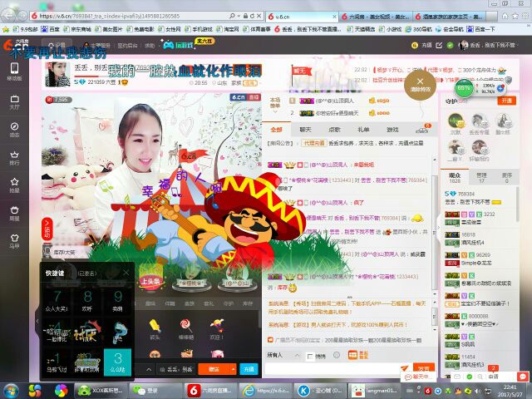This screenshot has width=532, height=399.
Task: Click the compass discover sidebar icon
Action: pos(14,130)
